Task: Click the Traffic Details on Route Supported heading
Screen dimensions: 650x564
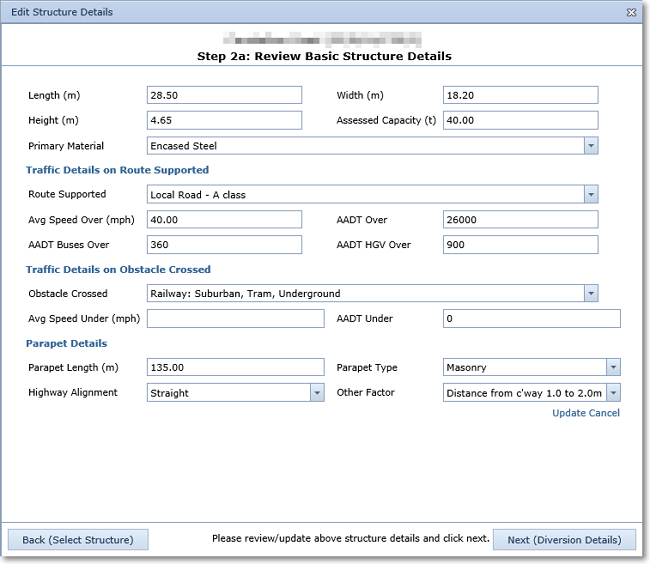Action: tap(117, 170)
